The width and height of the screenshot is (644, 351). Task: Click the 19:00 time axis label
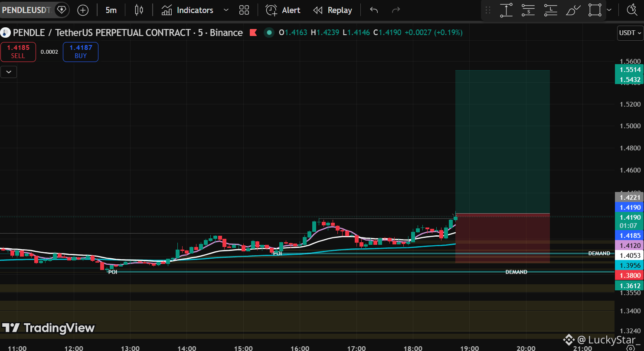pyautogui.click(x=469, y=348)
